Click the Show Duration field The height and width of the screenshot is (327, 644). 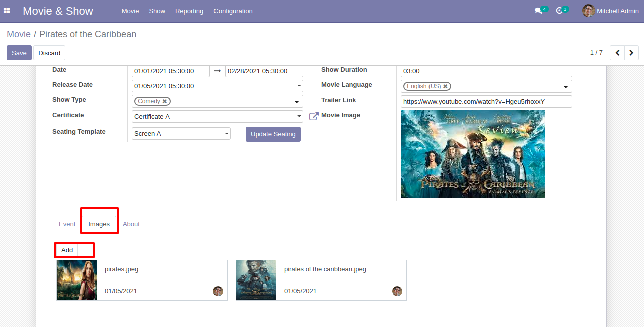487,71
